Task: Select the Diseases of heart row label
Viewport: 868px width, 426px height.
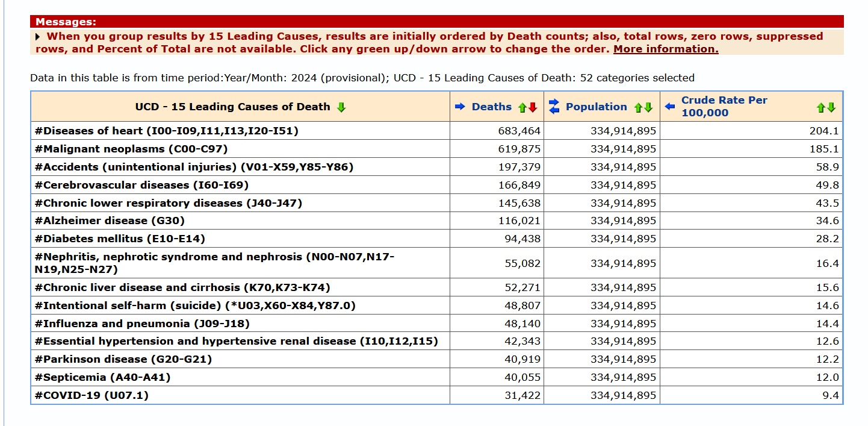Action: (x=167, y=131)
